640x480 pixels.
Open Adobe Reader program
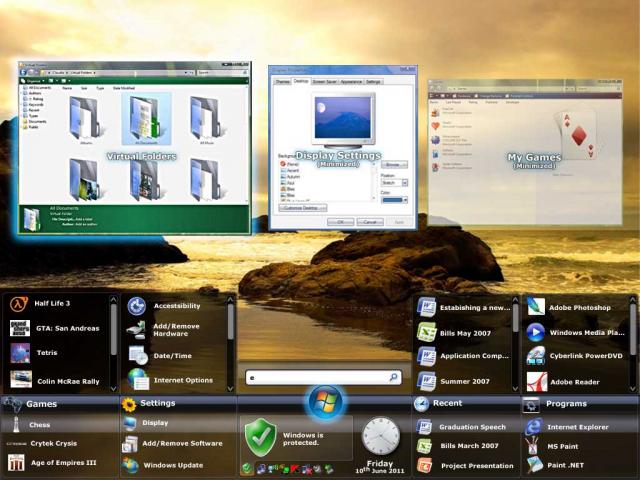pyautogui.click(x=575, y=381)
